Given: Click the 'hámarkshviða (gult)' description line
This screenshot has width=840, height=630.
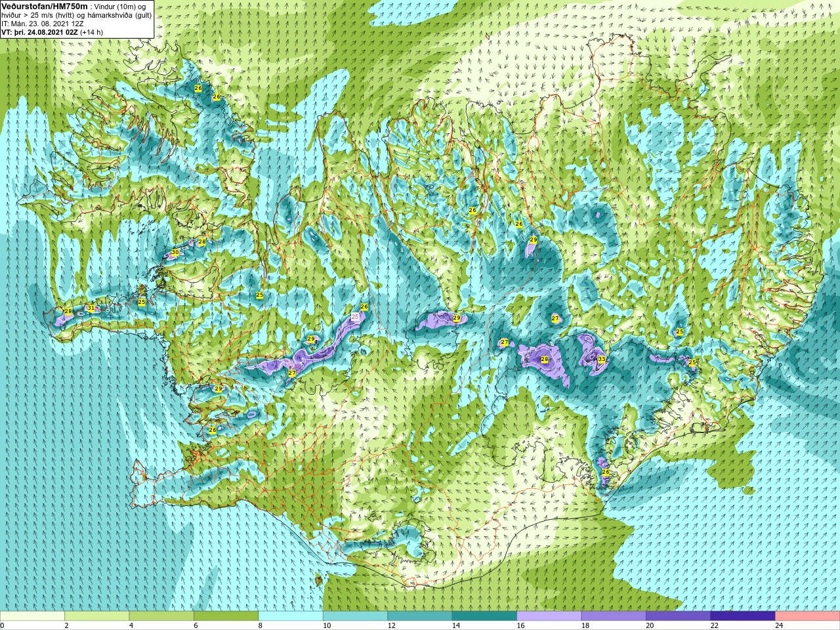Looking at the screenshot, I should [119, 15].
